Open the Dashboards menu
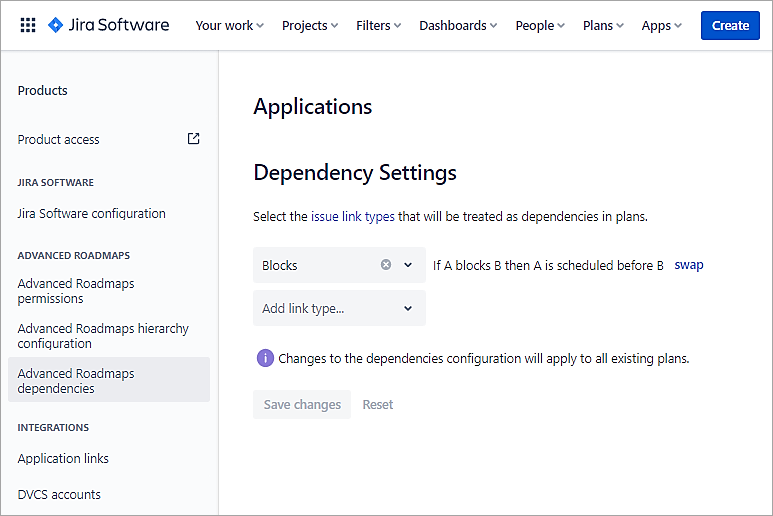This screenshot has width=773, height=516. coord(458,25)
